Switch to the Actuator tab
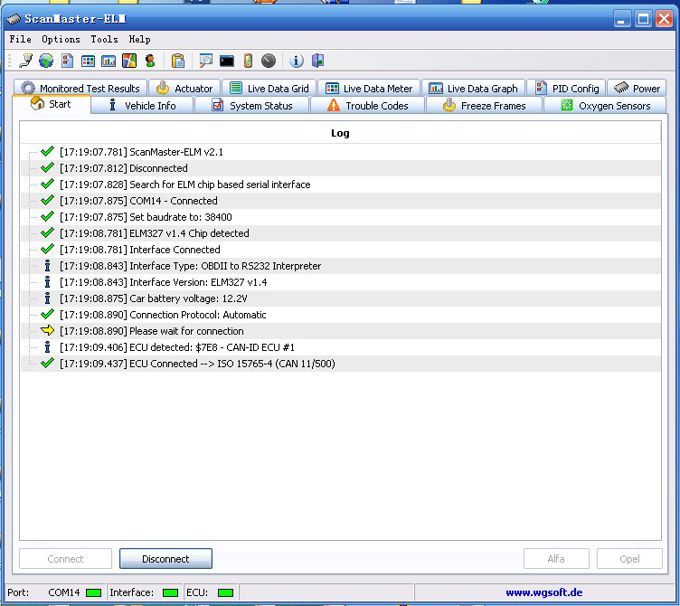This screenshot has height=606, width=680. point(185,88)
